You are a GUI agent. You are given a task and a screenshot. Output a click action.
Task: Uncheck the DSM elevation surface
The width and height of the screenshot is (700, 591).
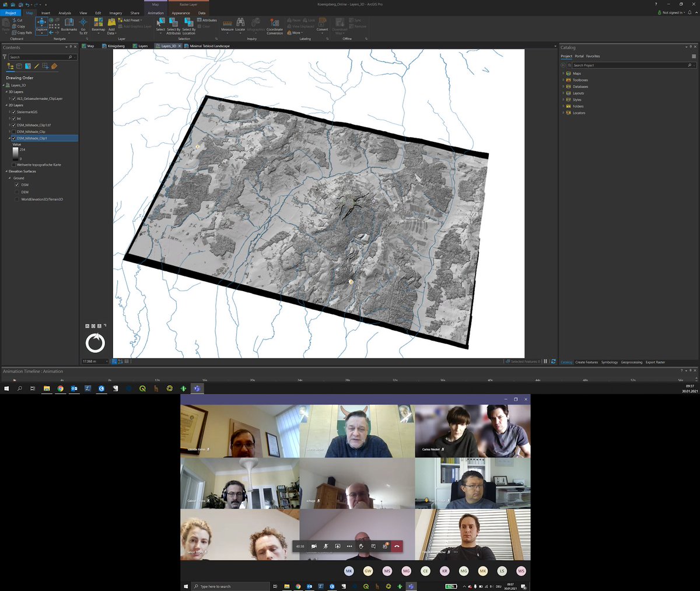click(17, 185)
